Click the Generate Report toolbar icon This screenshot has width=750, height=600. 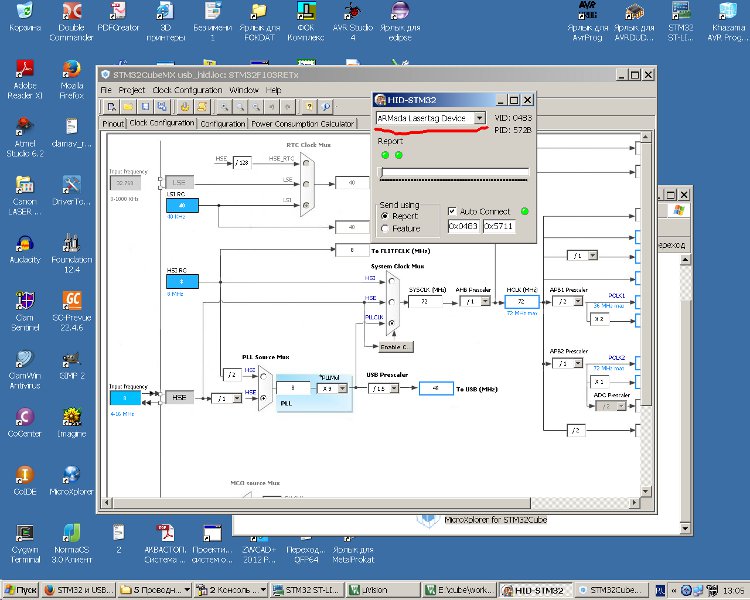click(x=185, y=106)
